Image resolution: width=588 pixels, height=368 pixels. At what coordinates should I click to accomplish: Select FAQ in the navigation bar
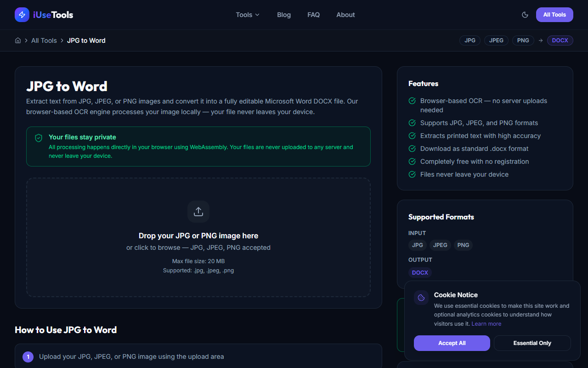[313, 15]
